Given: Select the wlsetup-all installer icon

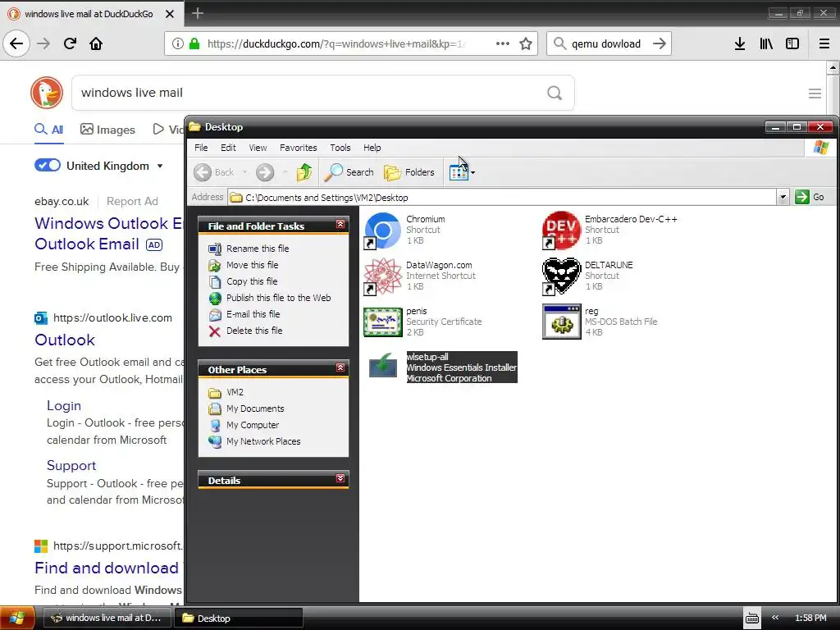Looking at the screenshot, I should point(382,365).
